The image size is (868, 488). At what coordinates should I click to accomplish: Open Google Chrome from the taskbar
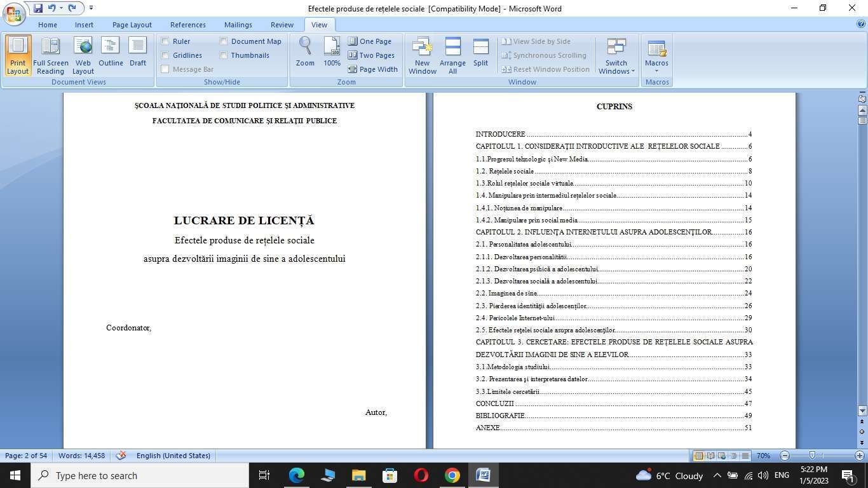452,475
